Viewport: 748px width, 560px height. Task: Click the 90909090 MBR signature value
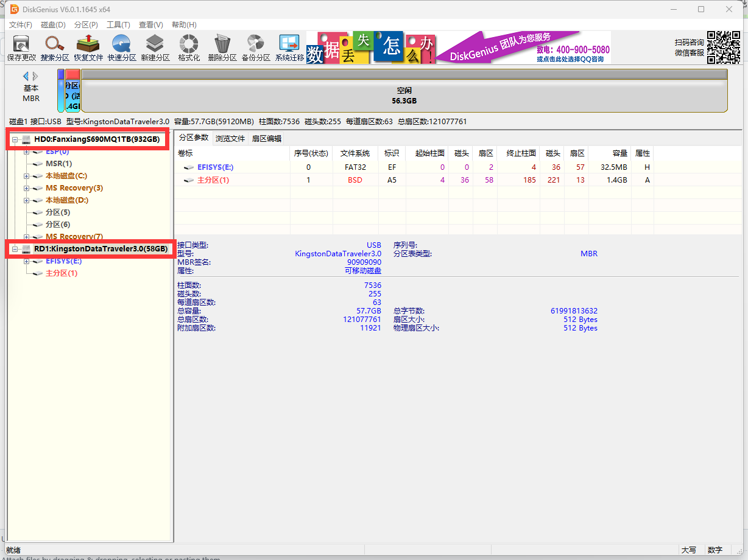click(364, 262)
